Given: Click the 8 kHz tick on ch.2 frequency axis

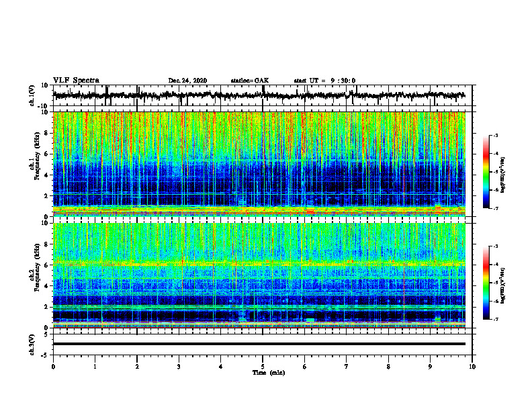Looking at the screenshot, I should coord(46,244).
